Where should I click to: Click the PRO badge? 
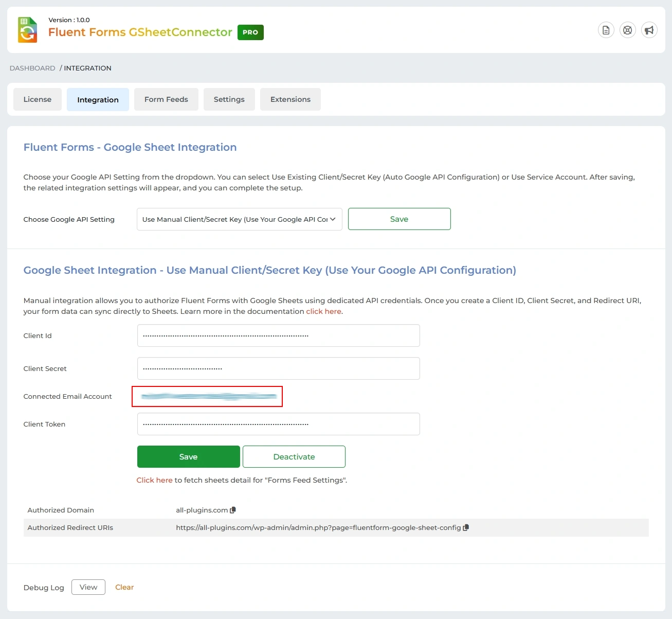[x=250, y=32]
